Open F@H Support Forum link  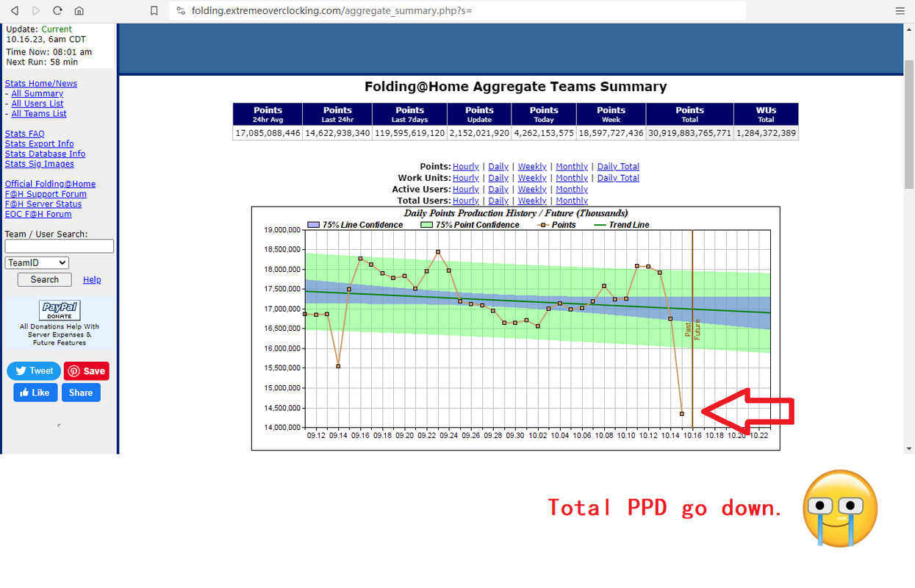click(x=46, y=194)
